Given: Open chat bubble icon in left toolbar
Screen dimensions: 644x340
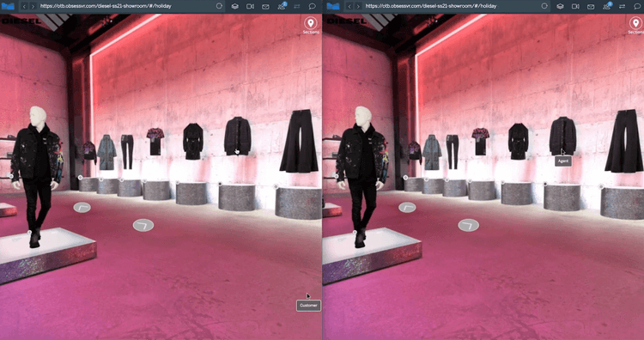Looking at the screenshot, I should click(x=313, y=6).
